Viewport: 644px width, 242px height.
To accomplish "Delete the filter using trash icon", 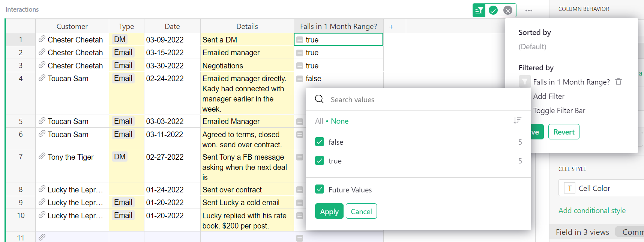I will (618, 82).
